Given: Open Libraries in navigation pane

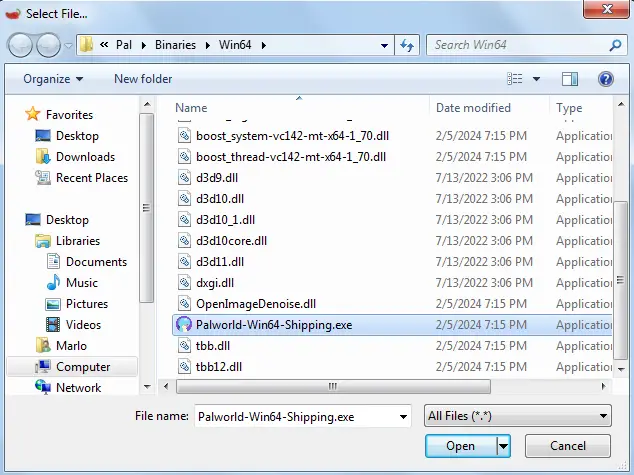Looking at the screenshot, I should point(67,241).
